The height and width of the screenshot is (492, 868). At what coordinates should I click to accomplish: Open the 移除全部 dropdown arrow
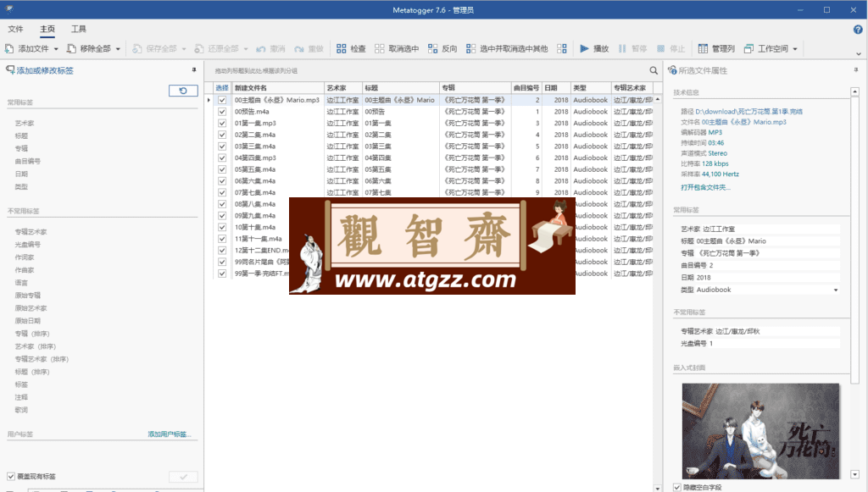pyautogui.click(x=118, y=49)
